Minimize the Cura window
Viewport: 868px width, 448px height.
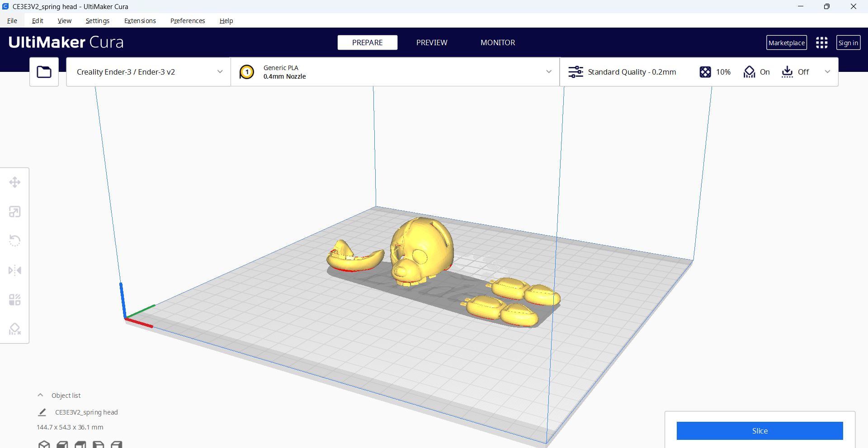pyautogui.click(x=801, y=6)
